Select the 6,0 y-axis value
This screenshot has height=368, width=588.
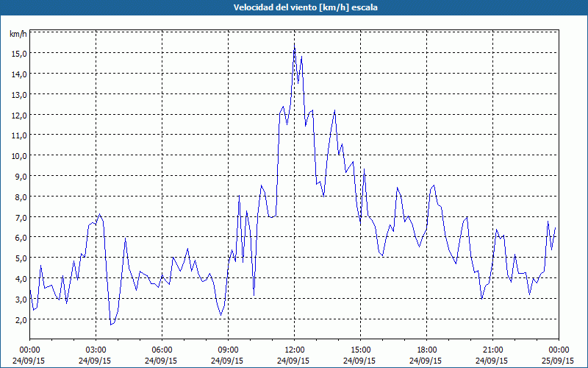[x=21, y=238]
